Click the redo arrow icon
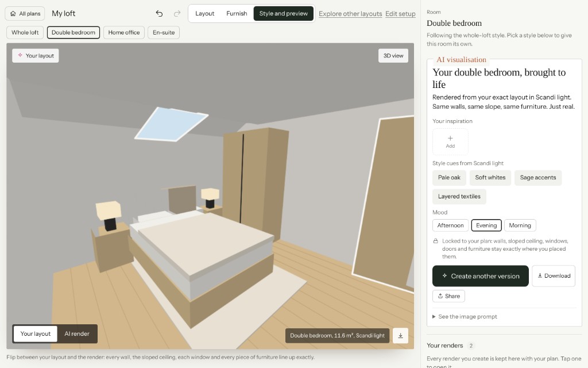The image size is (588, 368). [x=177, y=14]
